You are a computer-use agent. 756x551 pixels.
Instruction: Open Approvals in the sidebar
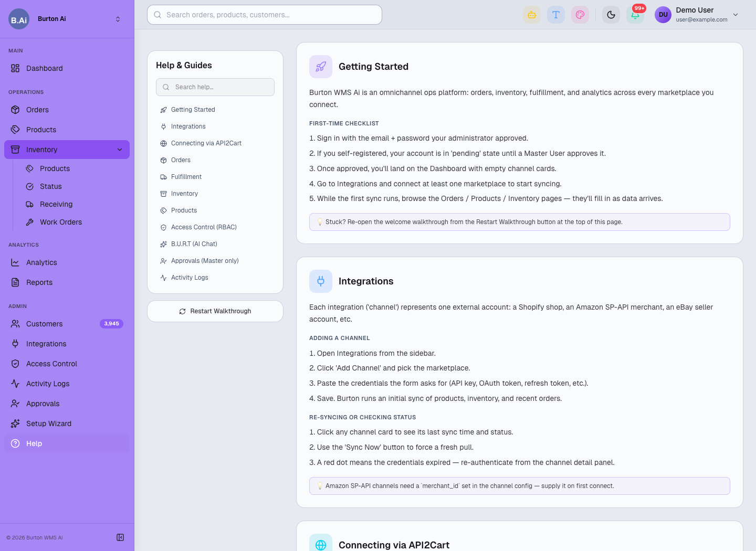coord(67,404)
